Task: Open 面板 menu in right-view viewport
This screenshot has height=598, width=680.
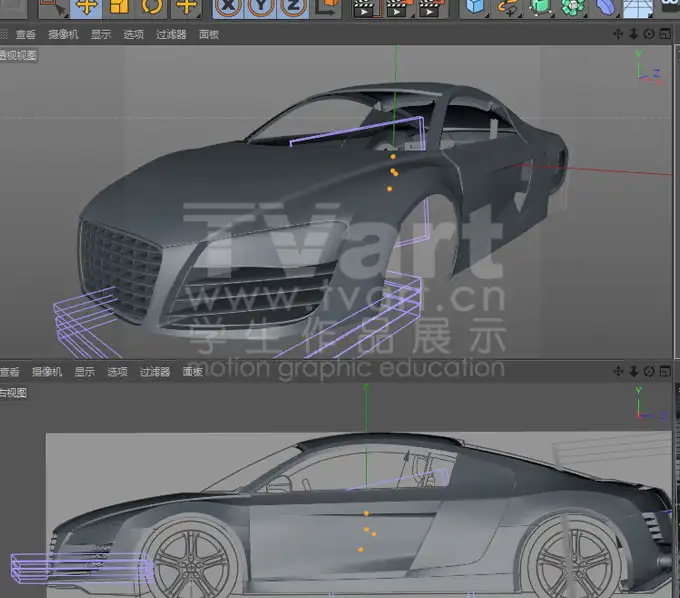Action: [x=193, y=372]
